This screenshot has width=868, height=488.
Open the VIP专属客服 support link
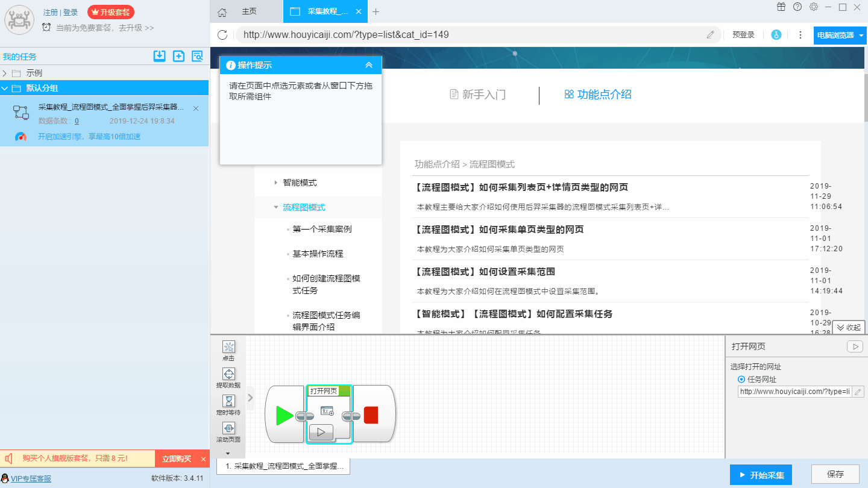pos(31,479)
